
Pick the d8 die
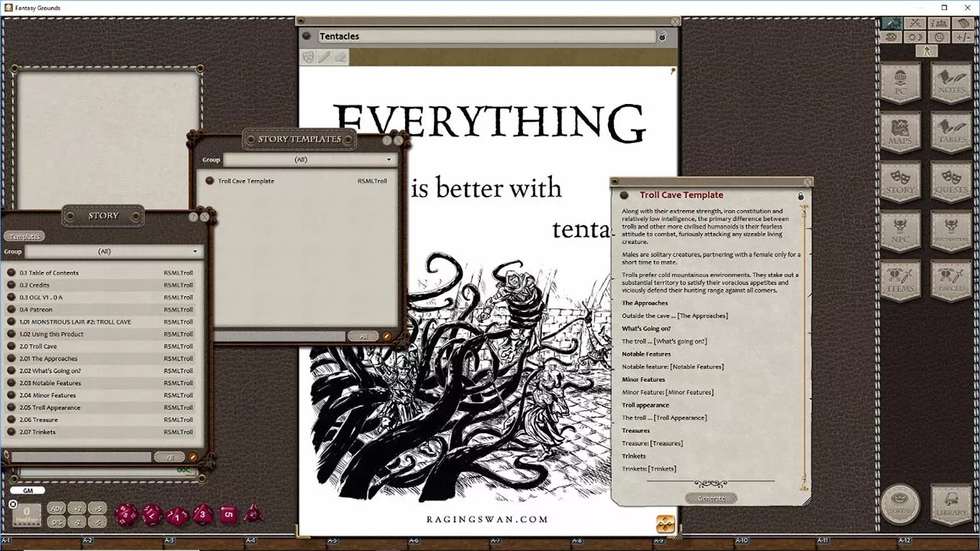pos(203,514)
